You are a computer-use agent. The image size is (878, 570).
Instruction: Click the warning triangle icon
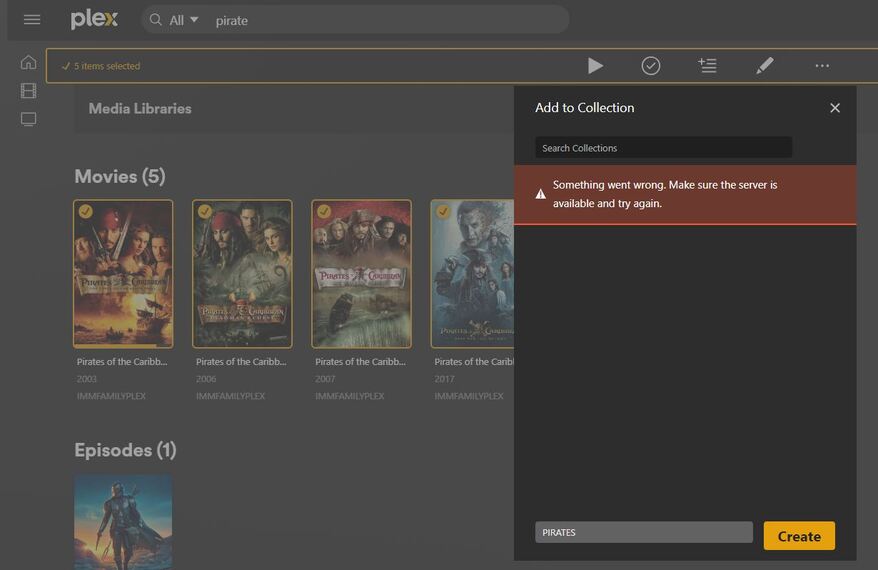click(x=540, y=194)
